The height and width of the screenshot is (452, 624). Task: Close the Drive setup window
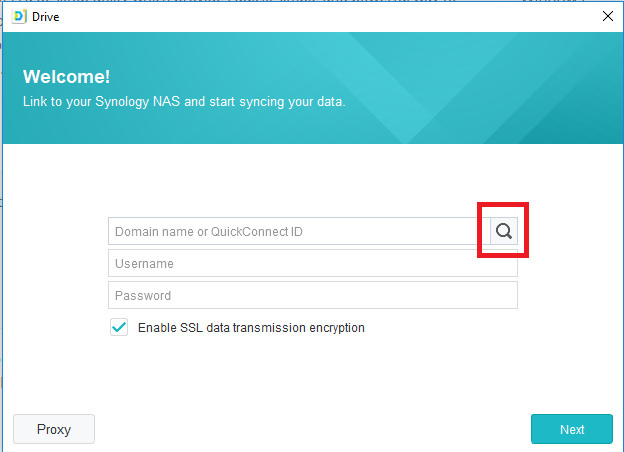608,16
